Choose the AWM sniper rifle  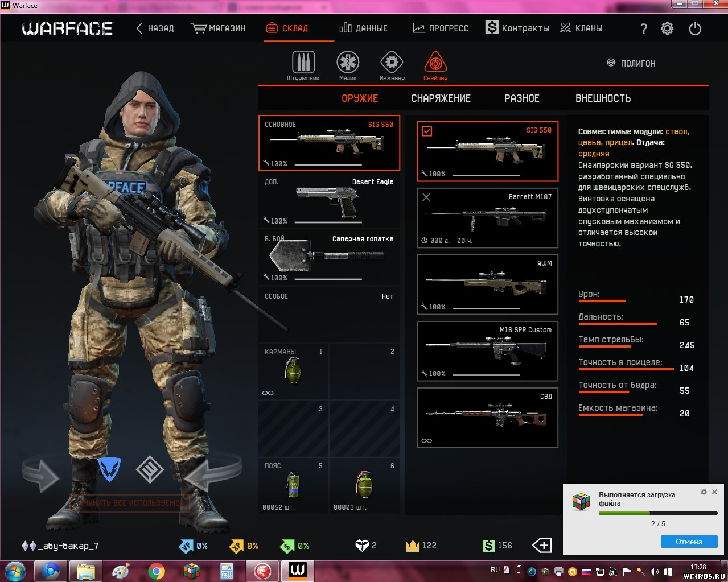tap(487, 284)
